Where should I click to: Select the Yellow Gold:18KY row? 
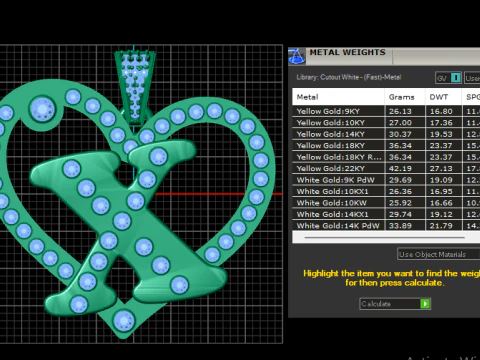386,146
